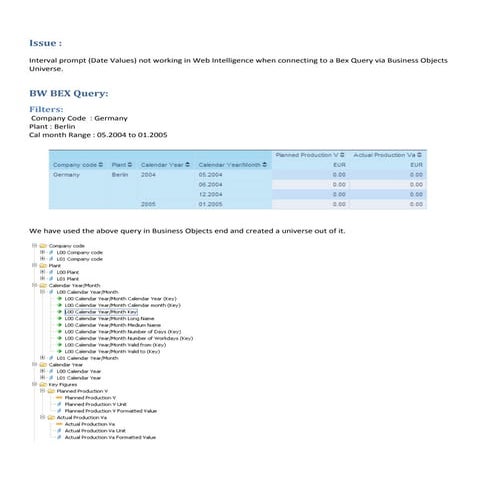Click the BW BEX Query heading
This screenshot has width=495, height=495.
pyautogui.click(x=69, y=93)
